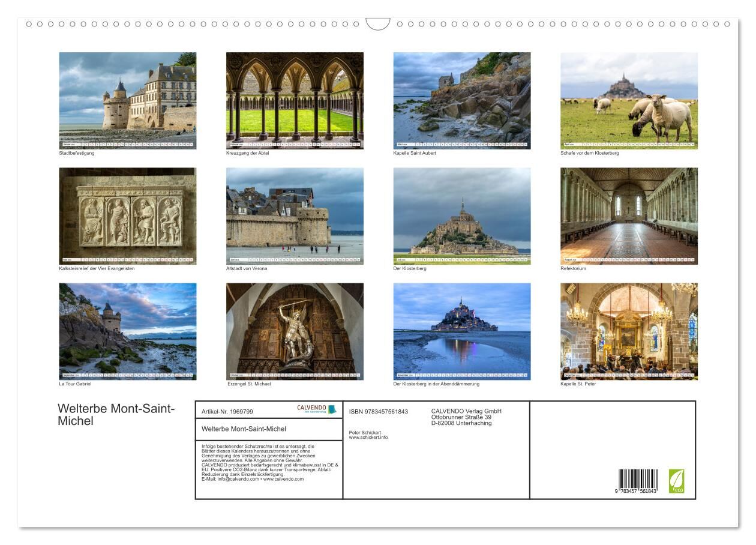Open the Kalksteinrelief der Vier Evangelisten image
756x545 pixels.
pyautogui.click(x=127, y=215)
